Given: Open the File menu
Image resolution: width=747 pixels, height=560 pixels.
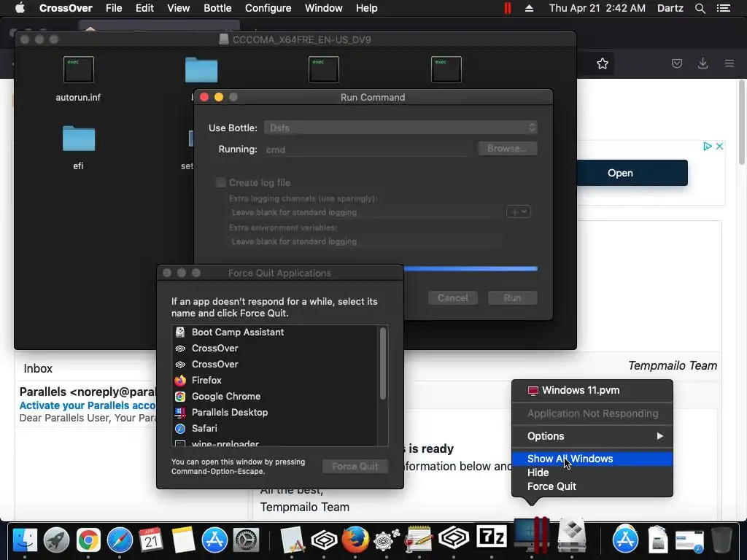Looking at the screenshot, I should pos(114,8).
